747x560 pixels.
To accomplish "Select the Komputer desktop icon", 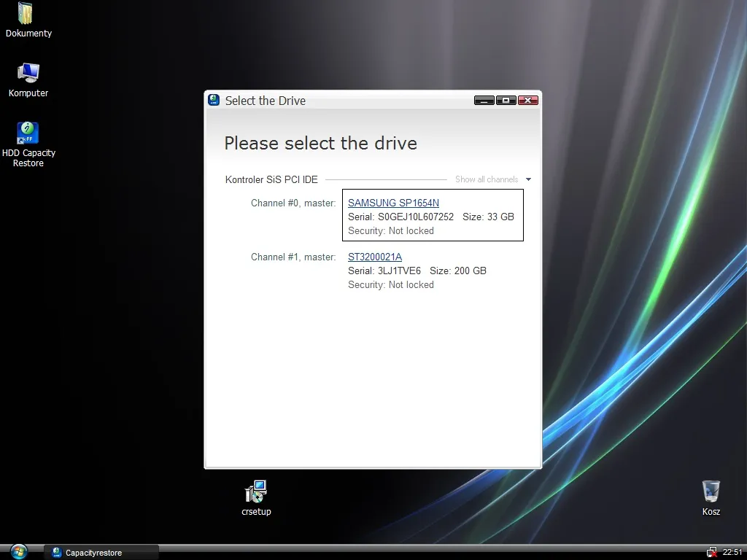I will (28, 74).
